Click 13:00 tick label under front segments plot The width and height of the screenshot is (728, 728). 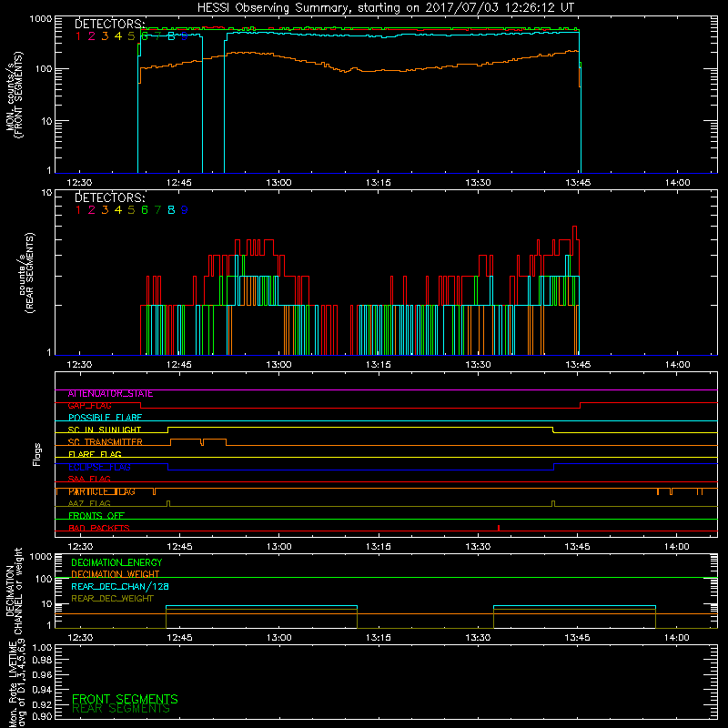click(x=278, y=183)
